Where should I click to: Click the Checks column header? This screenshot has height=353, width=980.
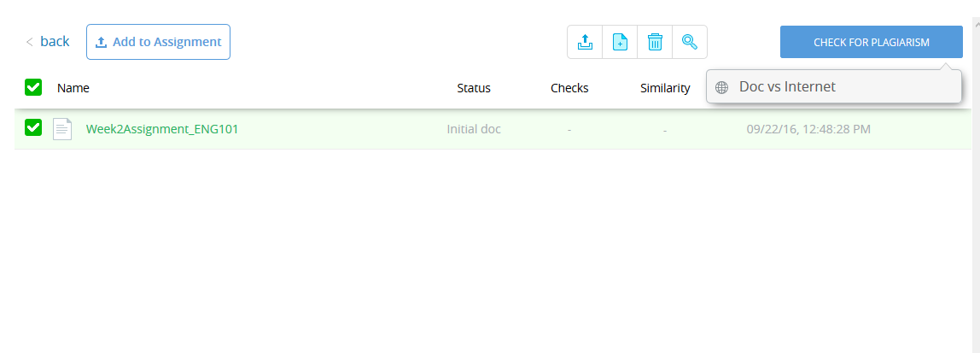point(569,88)
